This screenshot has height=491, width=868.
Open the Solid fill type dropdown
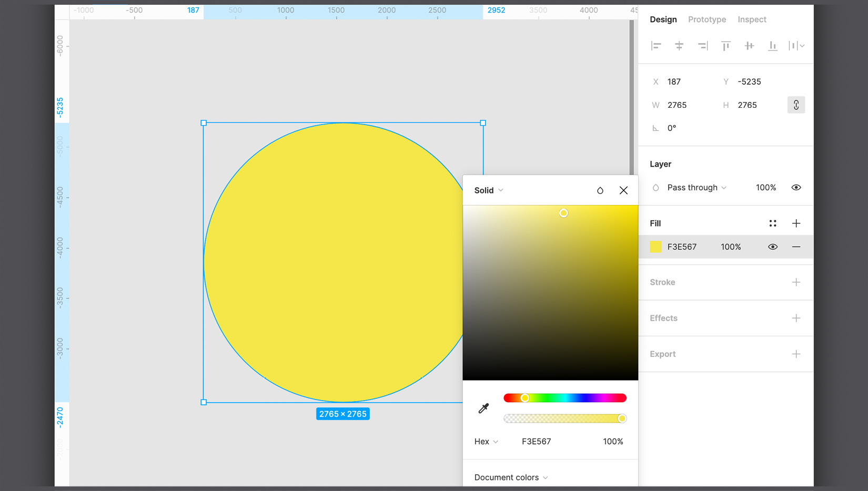[487, 190]
